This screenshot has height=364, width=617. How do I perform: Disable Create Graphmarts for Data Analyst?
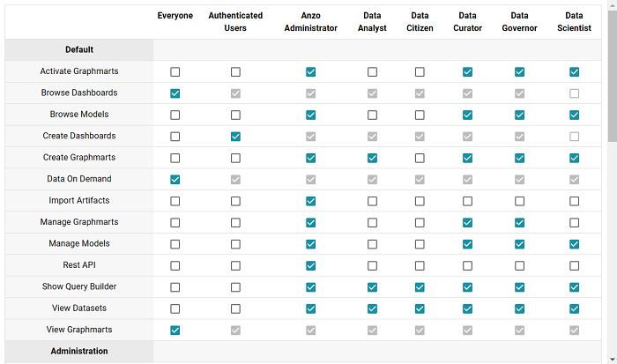click(372, 158)
